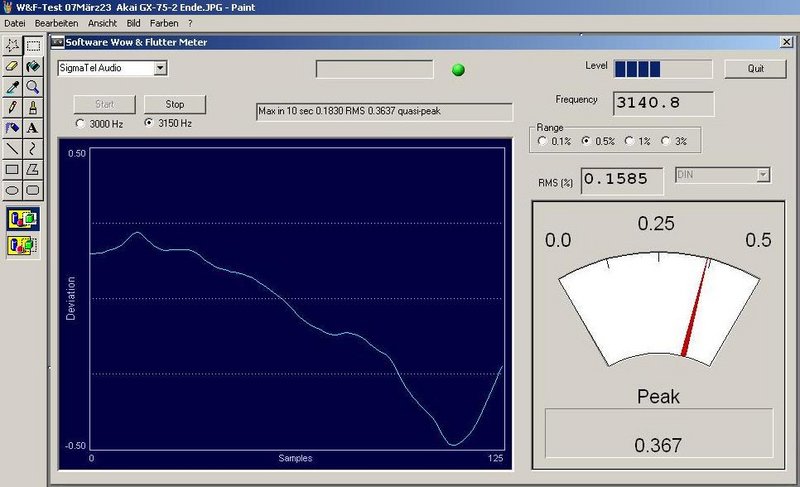
Task: Select the Text tool (letter A)
Action: pos(33,128)
